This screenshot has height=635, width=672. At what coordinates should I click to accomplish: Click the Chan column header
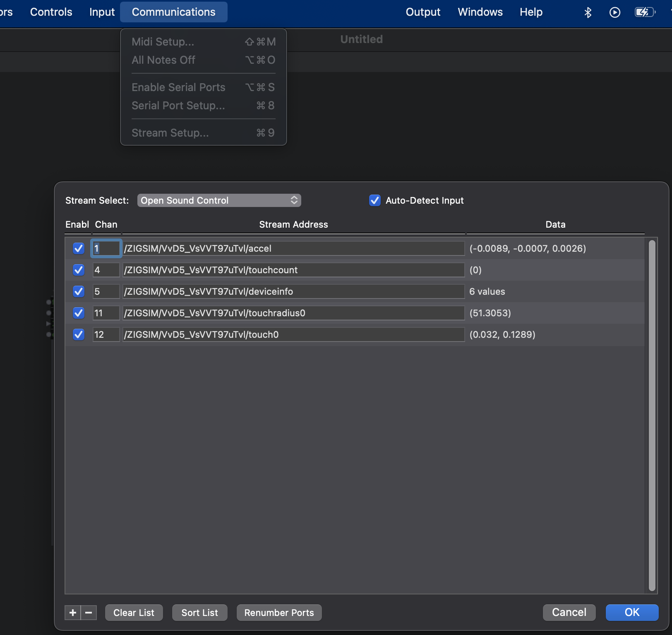coord(106,224)
